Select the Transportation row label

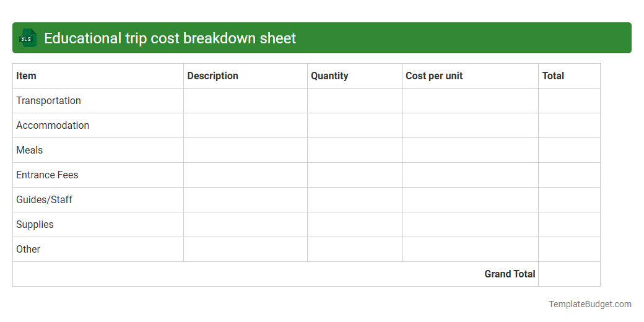48,100
